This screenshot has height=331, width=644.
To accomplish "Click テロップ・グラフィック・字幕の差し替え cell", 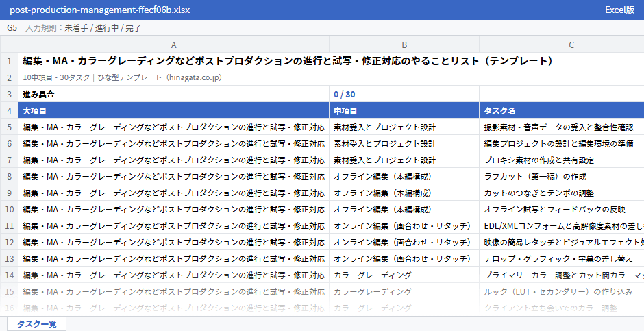I will click(562, 258).
